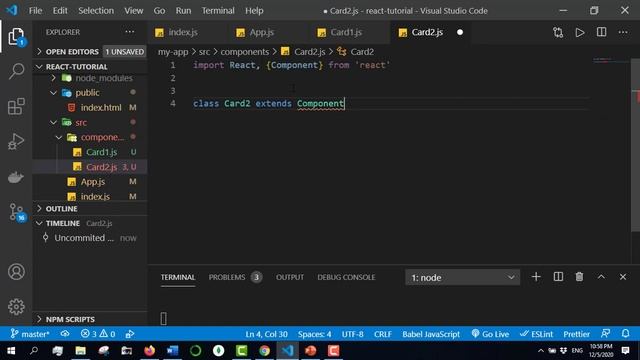Click the Explorer more actions ellipsis
640x360 pixels.
(x=130, y=32)
